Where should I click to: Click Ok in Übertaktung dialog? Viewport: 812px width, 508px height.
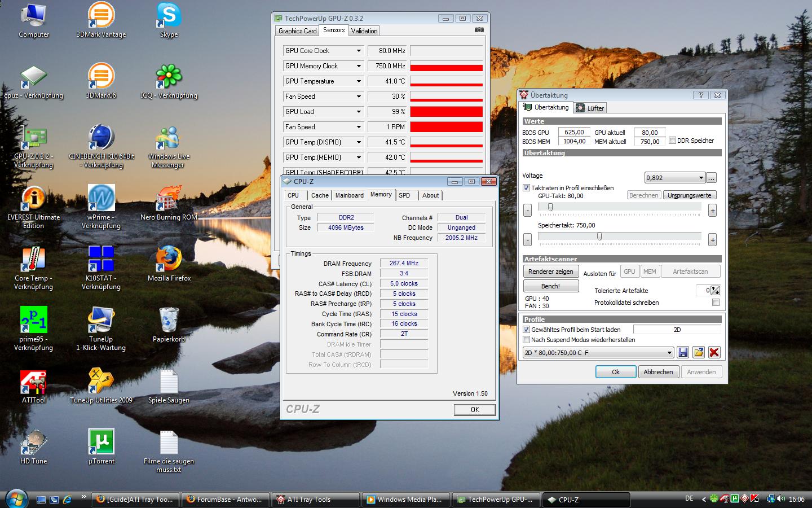pos(616,372)
